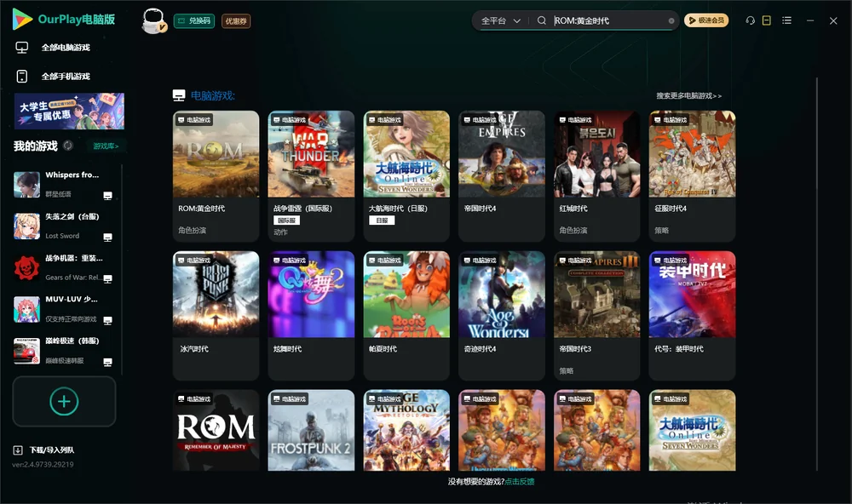Screen dimensions: 852x504
Task: Open the Frostpunk 2 game card
Action: [x=311, y=430]
